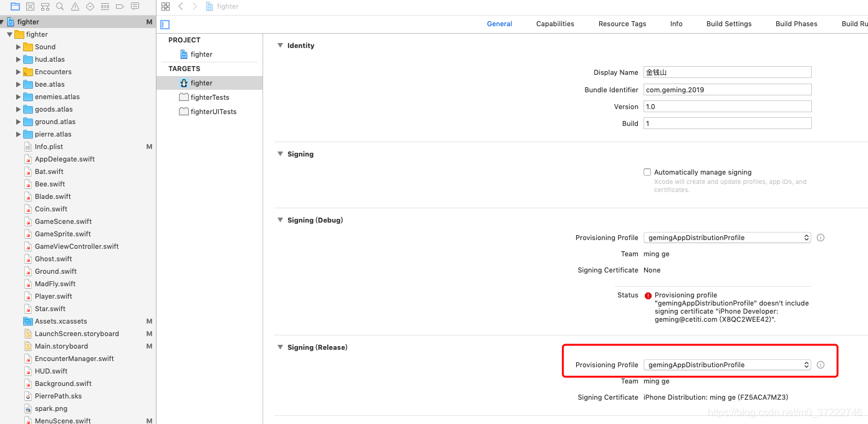
Task: Select the fighterUITests target
Action: click(x=208, y=112)
